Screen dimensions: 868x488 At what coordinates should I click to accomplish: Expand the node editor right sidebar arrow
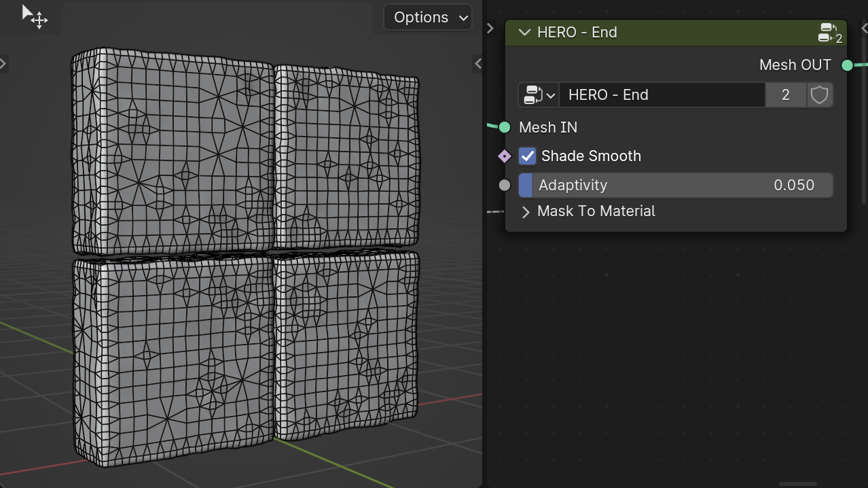864,28
